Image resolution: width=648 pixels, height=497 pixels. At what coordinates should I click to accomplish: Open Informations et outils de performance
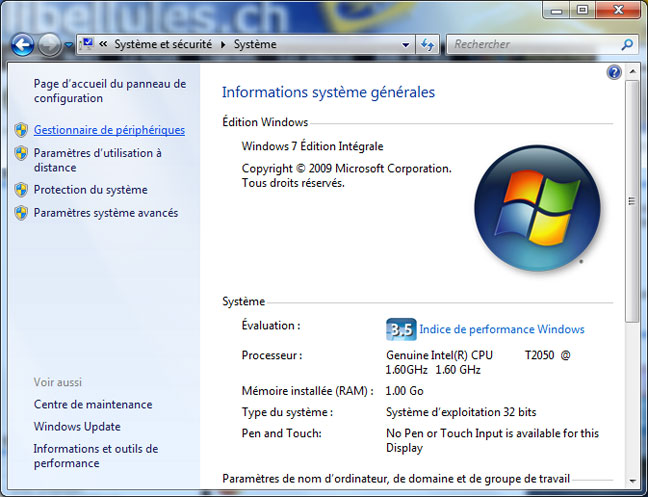click(x=96, y=456)
